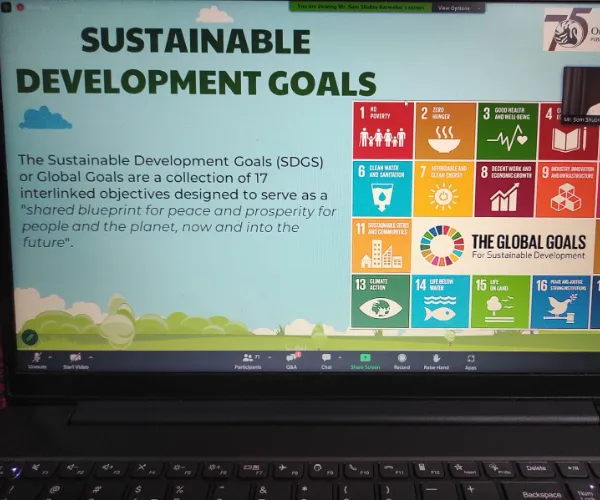Viewport: 600px width, 500px height.
Task: Expand the arrow beside Chat
Action: [340, 358]
